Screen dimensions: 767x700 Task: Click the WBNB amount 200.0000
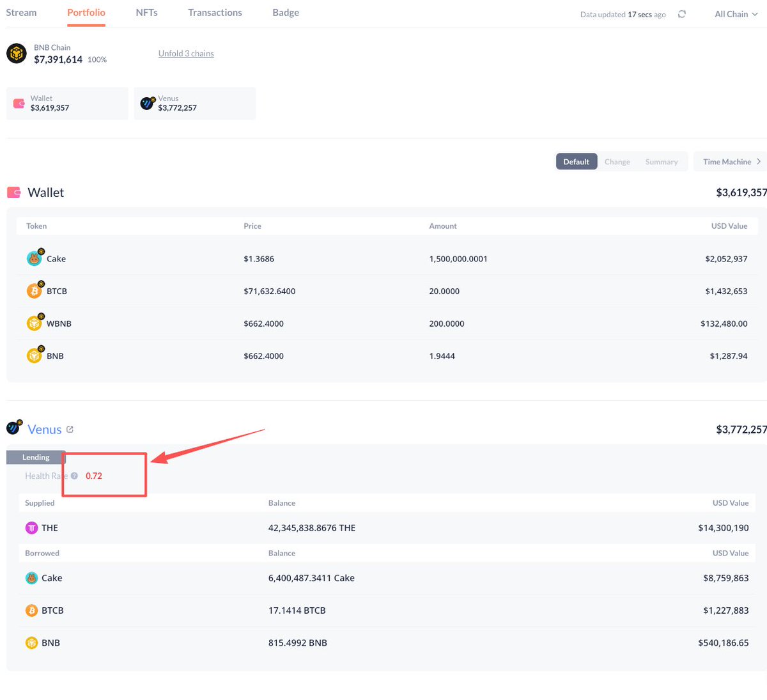point(447,323)
